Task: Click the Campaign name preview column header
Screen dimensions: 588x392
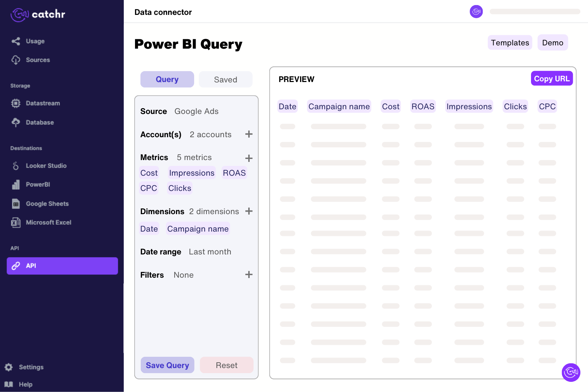Action: tap(339, 106)
